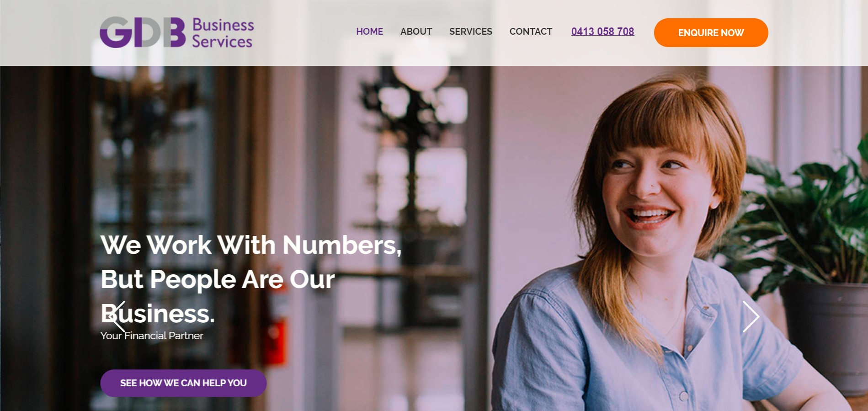This screenshot has width=868, height=411.
Task: Select the 'Your Financial Partner' subtitle
Action: (x=152, y=336)
